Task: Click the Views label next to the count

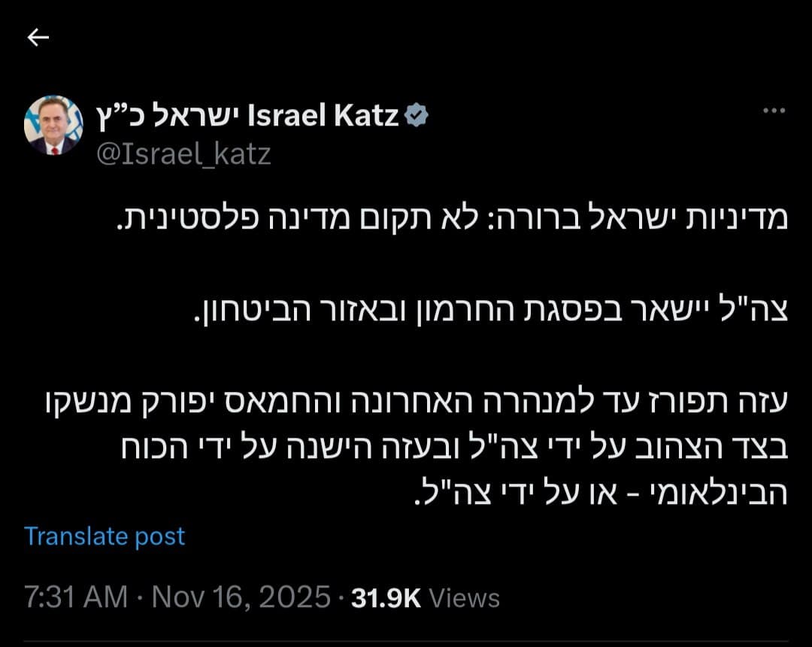Action: click(x=463, y=596)
